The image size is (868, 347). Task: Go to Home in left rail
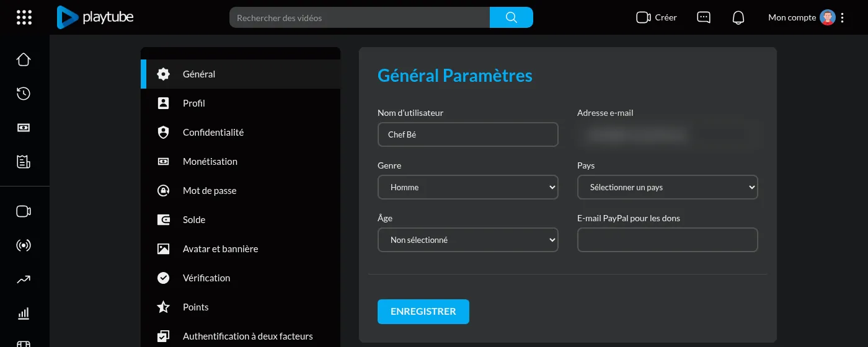(x=24, y=59)
